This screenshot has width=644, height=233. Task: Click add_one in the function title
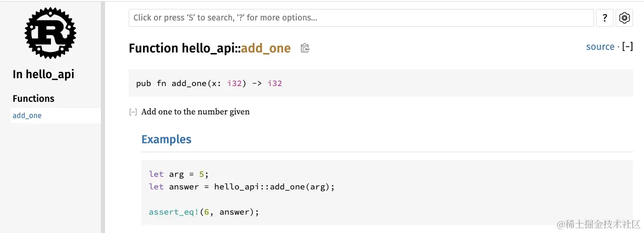coord(266,48)
